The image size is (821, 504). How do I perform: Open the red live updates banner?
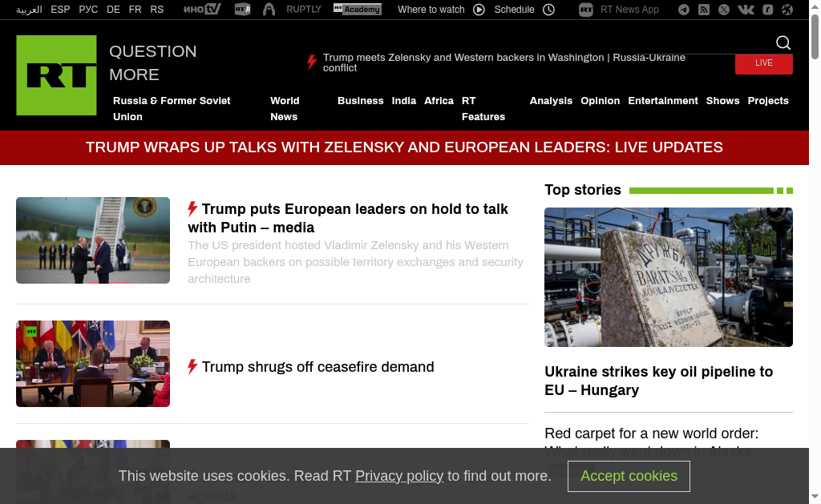click(404, 147)
